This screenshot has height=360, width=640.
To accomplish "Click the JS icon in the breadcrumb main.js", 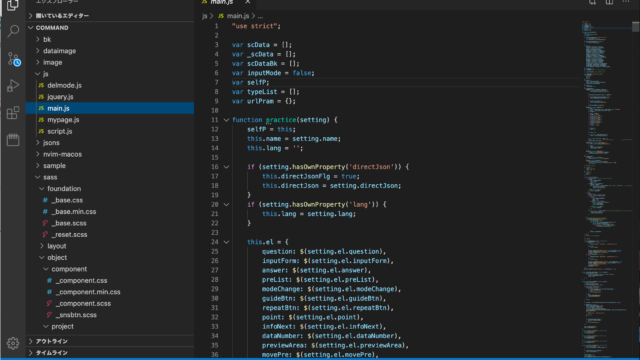I will coord(221,16).
